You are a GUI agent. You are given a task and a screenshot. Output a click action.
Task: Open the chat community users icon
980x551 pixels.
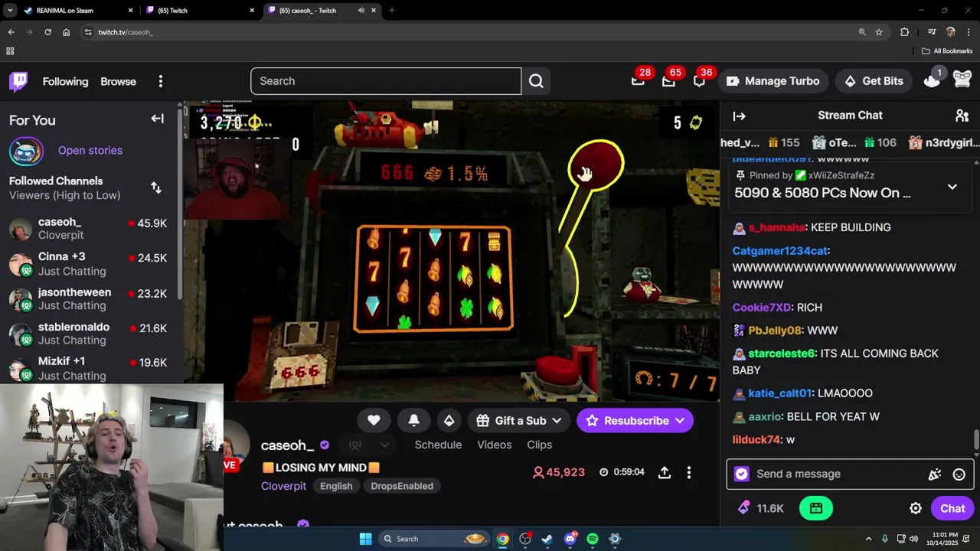point(962,116)
